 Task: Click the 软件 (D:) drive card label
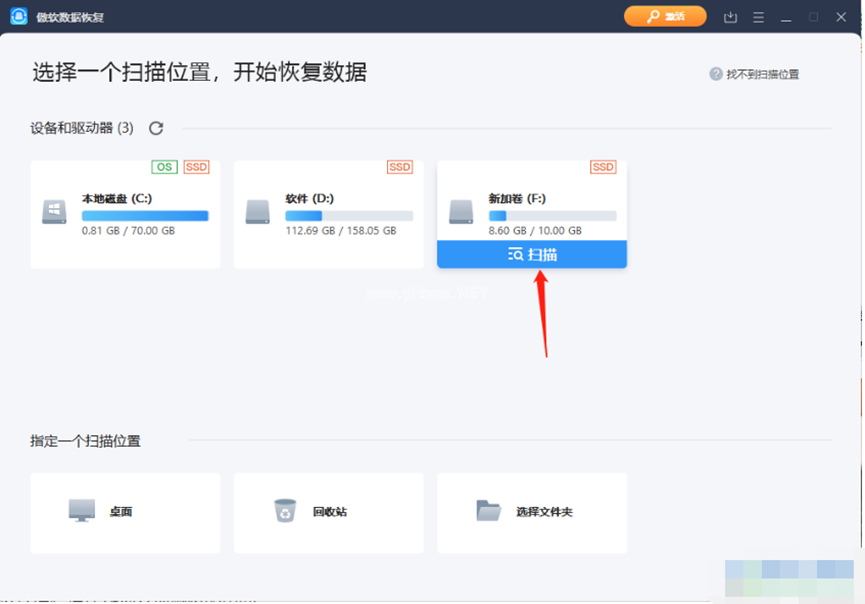[308, 199]
